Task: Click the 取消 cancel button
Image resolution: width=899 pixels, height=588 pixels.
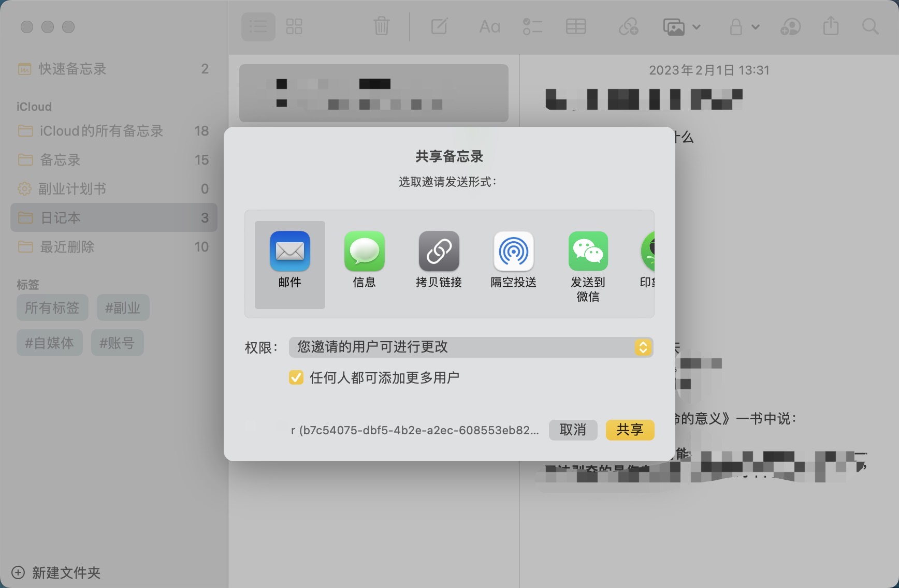Action: pyautogui.click(x=573, y=430)
